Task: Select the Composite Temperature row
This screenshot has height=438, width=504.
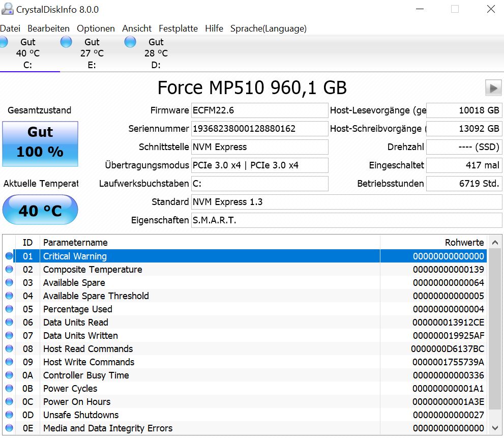Action: [x=245, y=270]
